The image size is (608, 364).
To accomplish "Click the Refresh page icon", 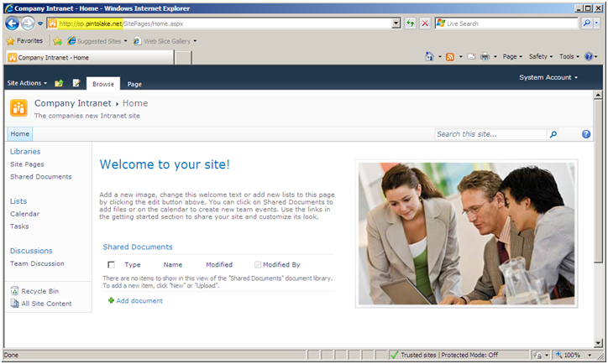I will pos(411,23).
